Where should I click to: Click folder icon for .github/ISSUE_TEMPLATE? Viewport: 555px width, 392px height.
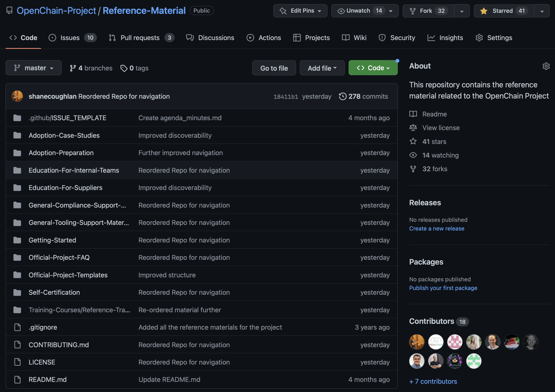(x=17, y=118)
